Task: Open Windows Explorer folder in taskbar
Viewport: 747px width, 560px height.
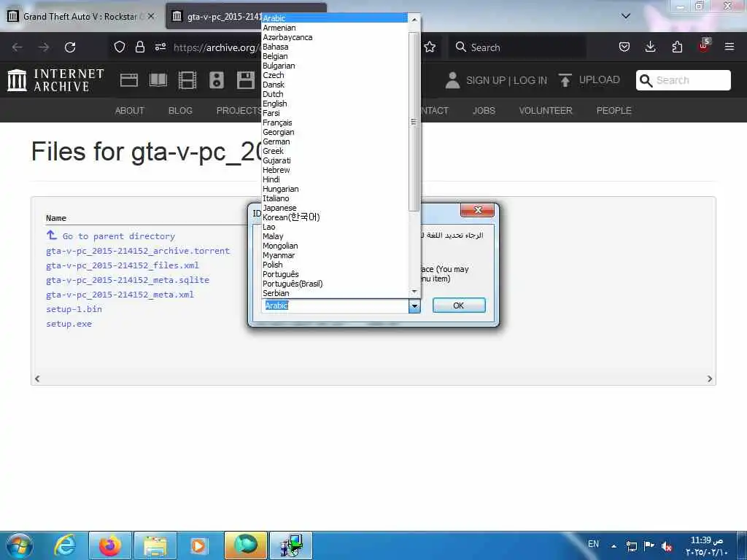Action: coord(155,545)
